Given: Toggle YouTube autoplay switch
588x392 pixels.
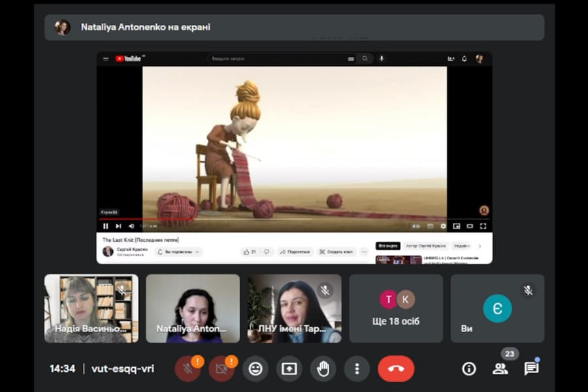Looking at the screenshot, I should tap(416, 226).
